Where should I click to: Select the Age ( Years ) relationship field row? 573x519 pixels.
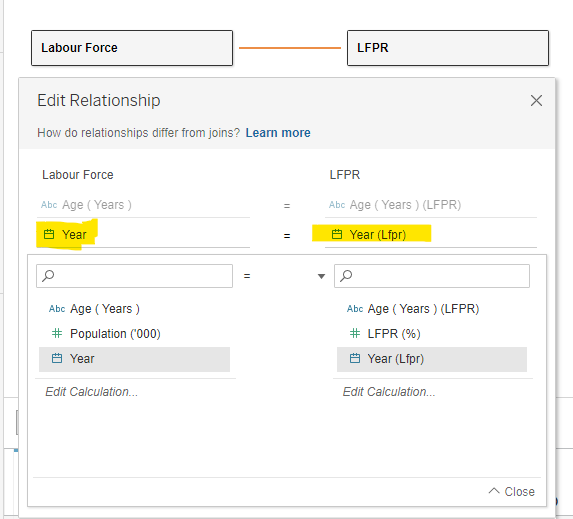pyautogui.click(x=143, y=205)
